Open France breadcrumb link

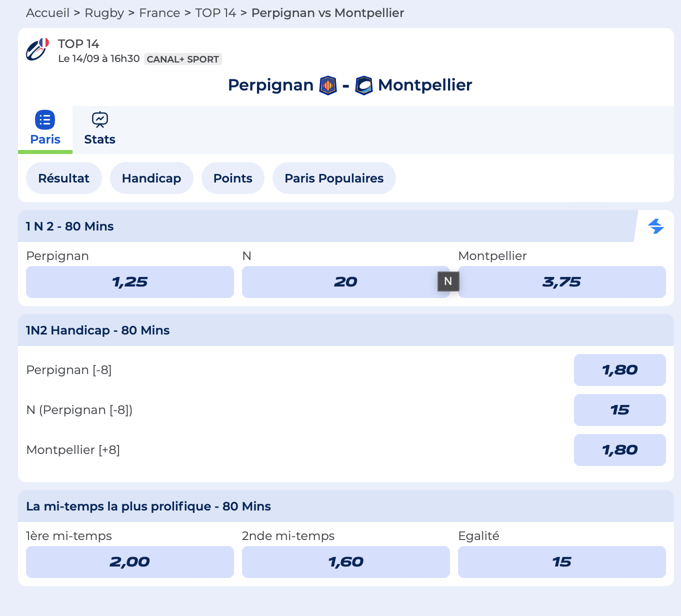[159, 13]
